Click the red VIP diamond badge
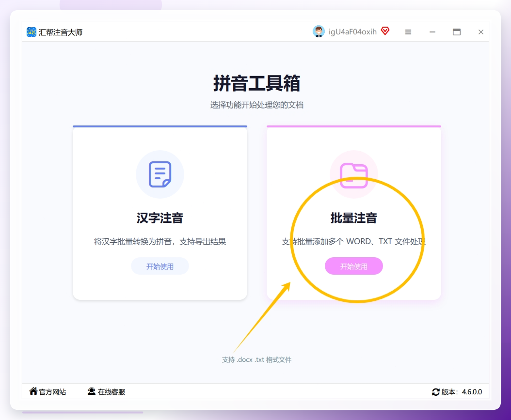This screenshot has width=511, height=420. click(385, 31)
